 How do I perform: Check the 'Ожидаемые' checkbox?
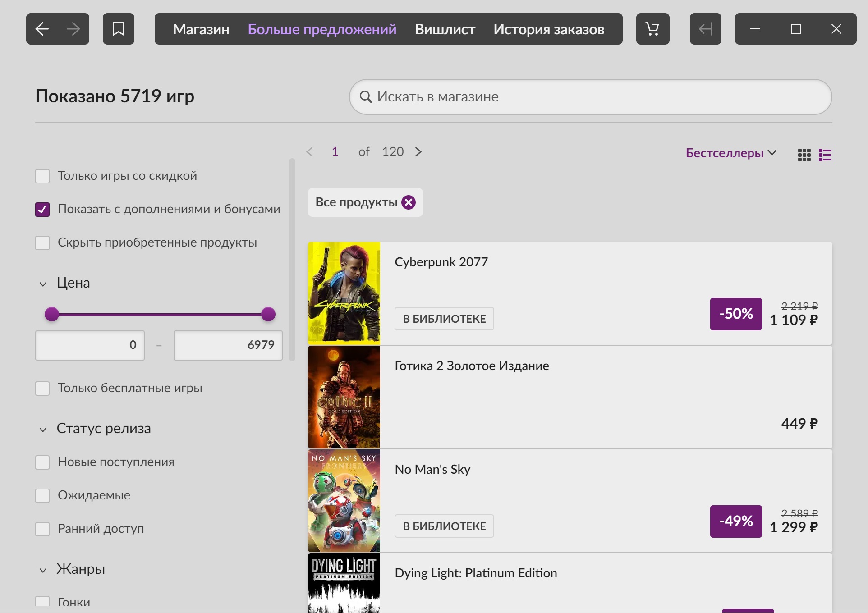click(42, 496)
